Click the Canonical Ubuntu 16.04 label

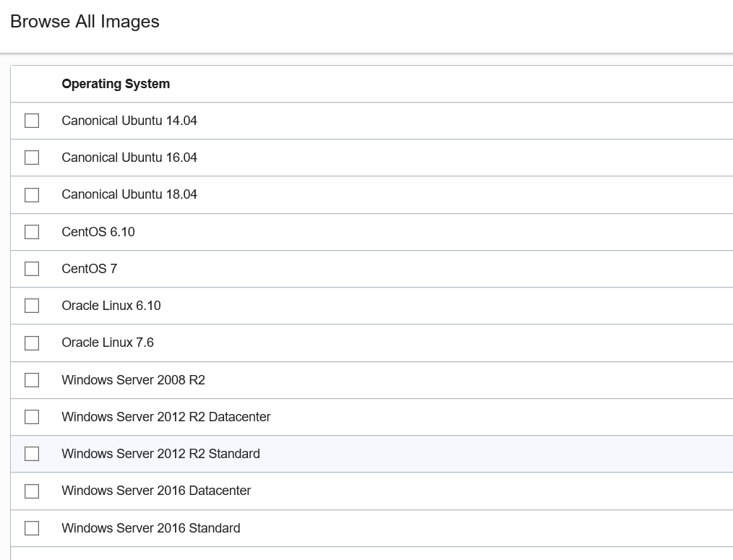[x=129, y=158]
